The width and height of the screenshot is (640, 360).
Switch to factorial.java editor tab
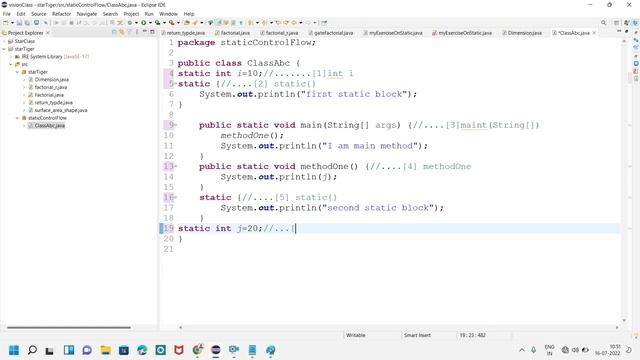[x=233, y=33]
